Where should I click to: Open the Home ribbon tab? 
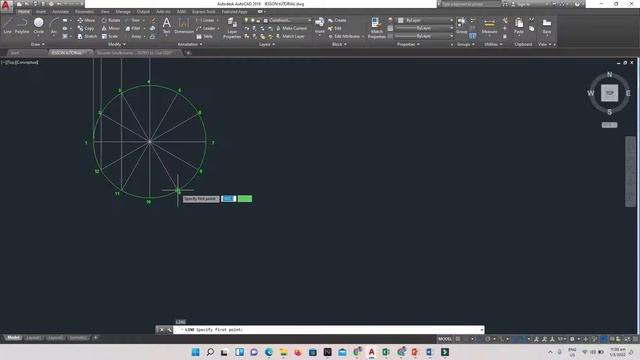pyautogui.click(x=24, y=11)
